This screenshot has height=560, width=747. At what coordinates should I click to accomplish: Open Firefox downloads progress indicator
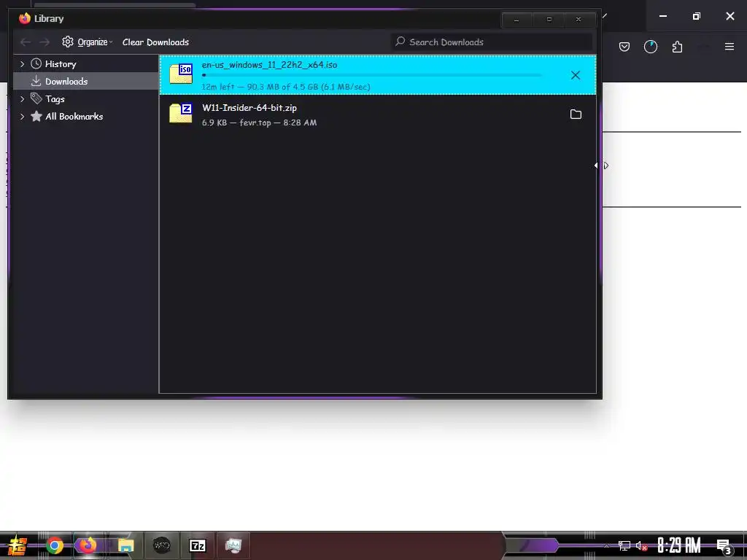point(650,47)
